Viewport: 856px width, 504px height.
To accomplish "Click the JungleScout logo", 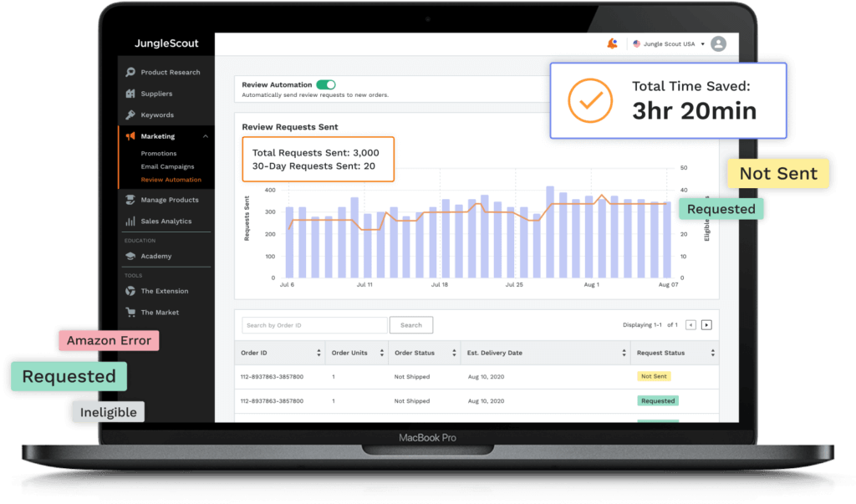I will [166, 43].
